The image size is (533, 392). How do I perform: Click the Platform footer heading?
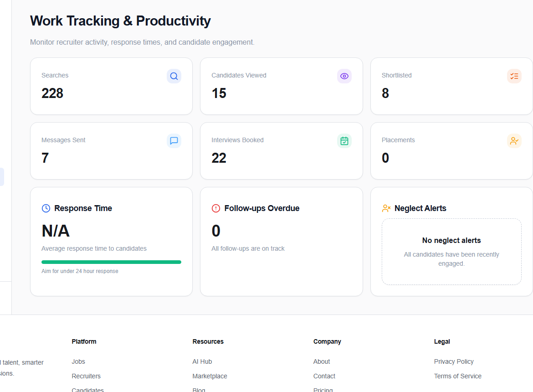click(84, 342)
